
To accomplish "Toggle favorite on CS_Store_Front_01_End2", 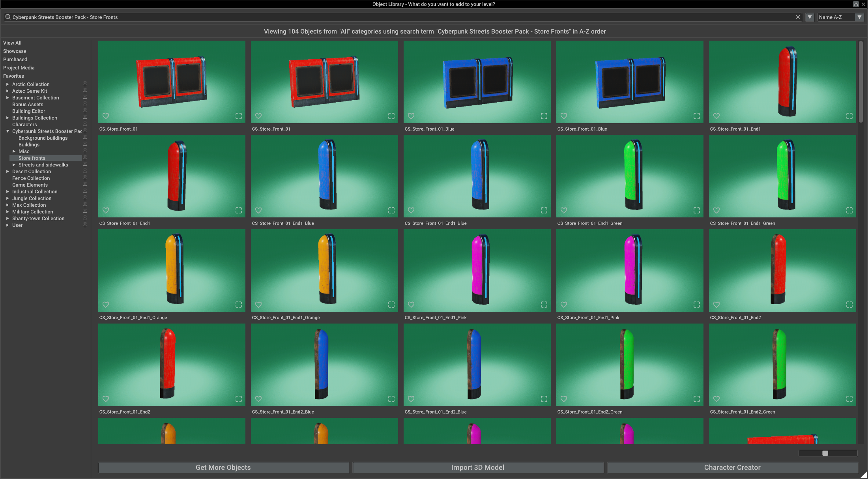I will [716, 305].
